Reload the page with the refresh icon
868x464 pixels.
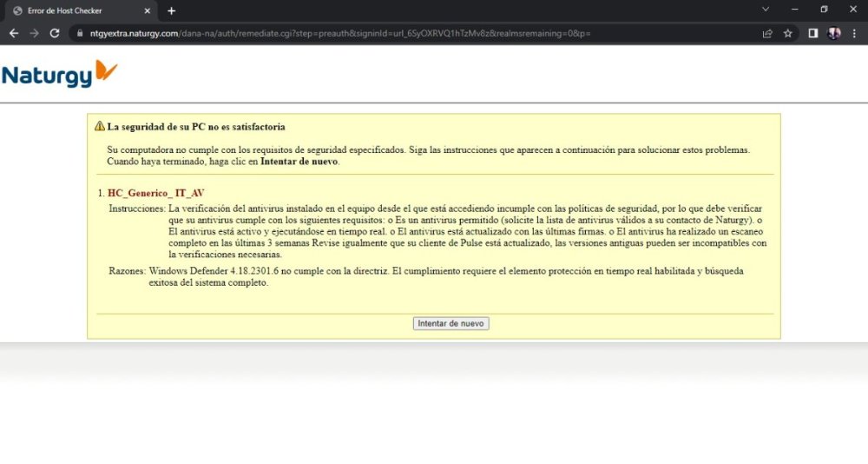point(54,33)
